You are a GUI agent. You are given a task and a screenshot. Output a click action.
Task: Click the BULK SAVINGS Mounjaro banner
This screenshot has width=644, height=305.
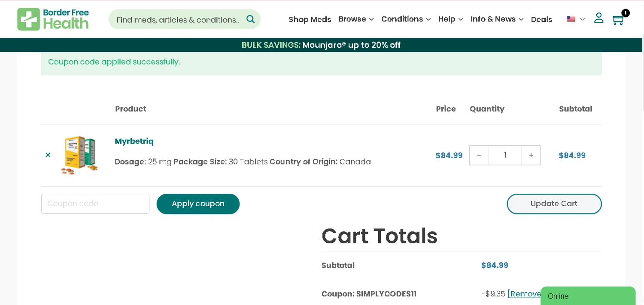click(321, 45)
